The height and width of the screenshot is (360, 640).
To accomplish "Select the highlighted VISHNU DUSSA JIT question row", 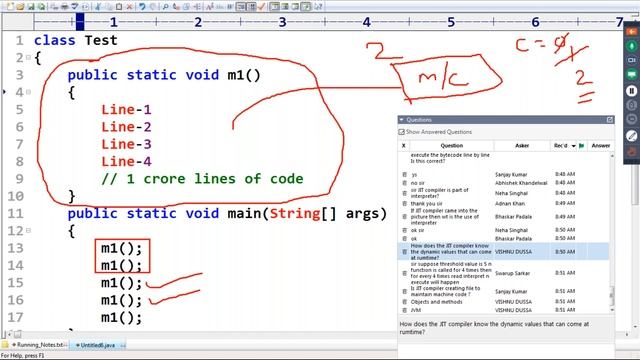I will coord(503,252).
